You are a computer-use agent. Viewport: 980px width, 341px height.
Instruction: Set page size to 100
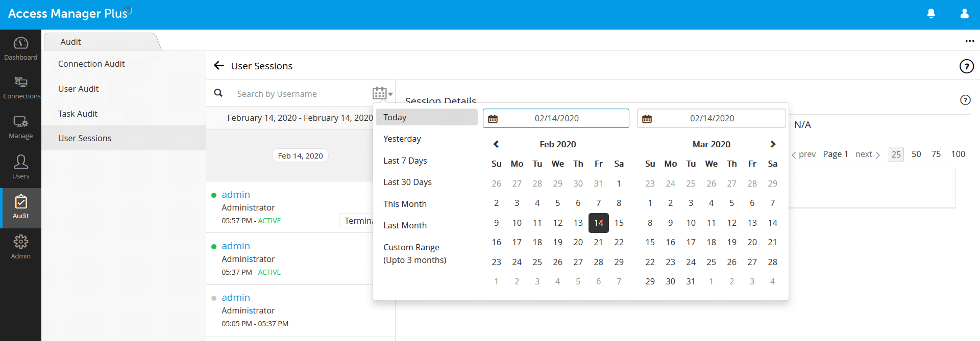tap(958, 154)
